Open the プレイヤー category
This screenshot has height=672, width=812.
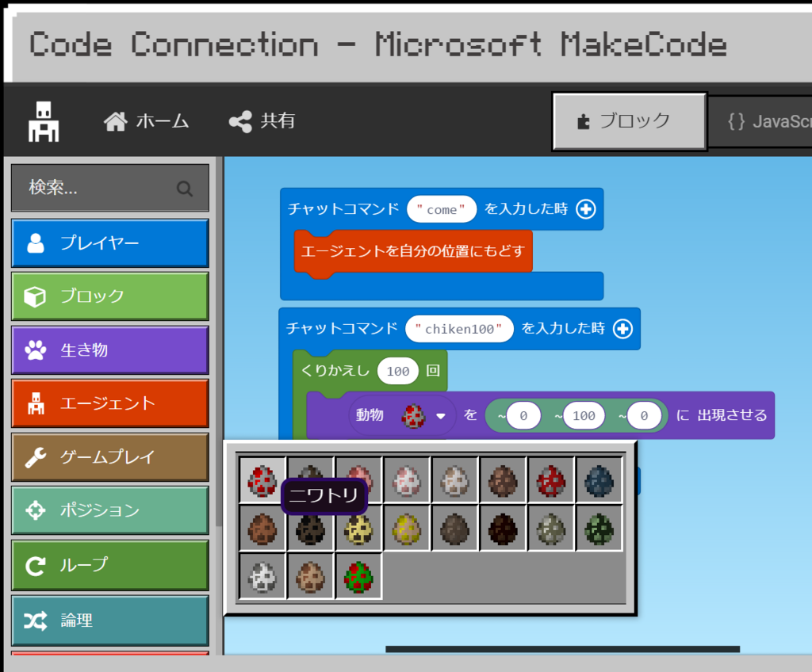click(109, 242)
